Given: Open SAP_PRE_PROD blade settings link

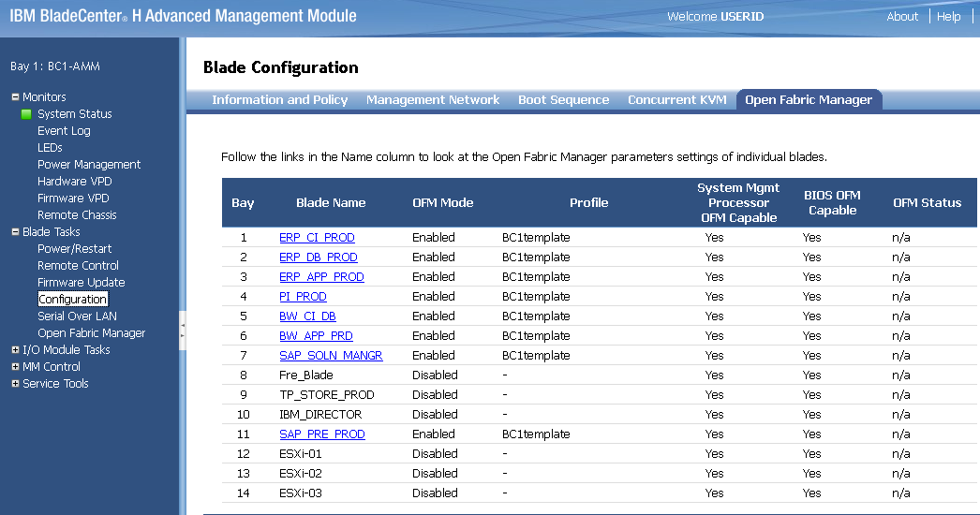Looking at the screenshot, I should pyautogui.click(x=322, y=434).
